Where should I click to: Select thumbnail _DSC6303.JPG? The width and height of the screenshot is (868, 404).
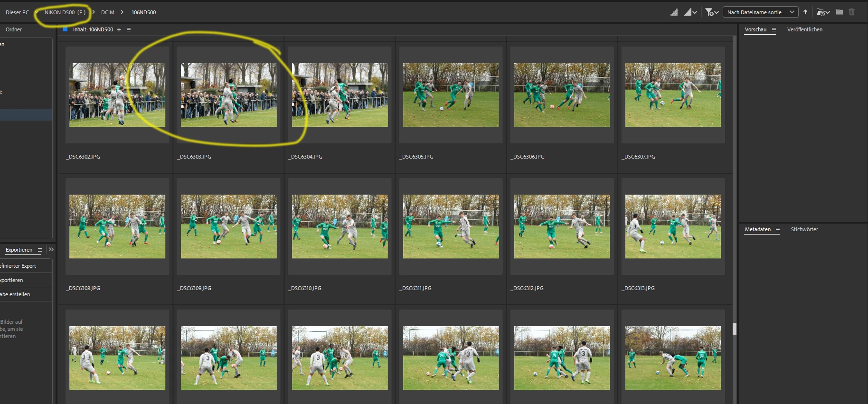pos(228,95)
